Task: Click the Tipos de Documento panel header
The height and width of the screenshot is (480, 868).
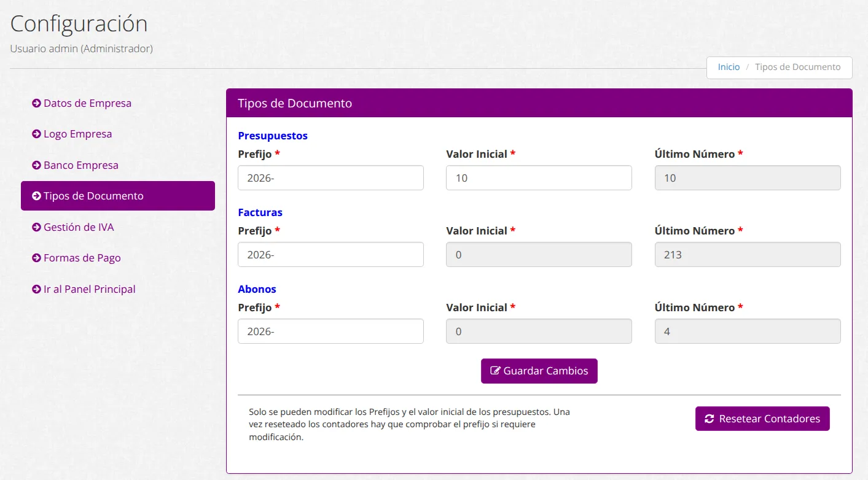Action: 539,103
